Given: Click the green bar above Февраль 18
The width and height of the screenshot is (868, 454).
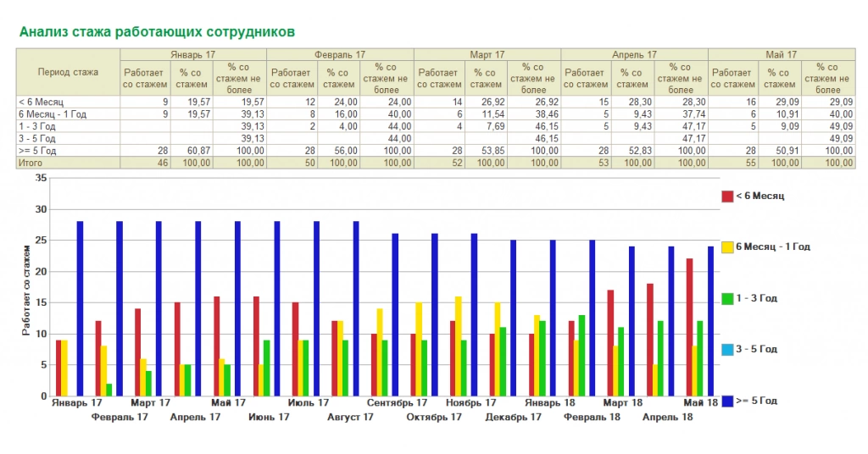Looking at the screenshot, I should click(581, 356).
